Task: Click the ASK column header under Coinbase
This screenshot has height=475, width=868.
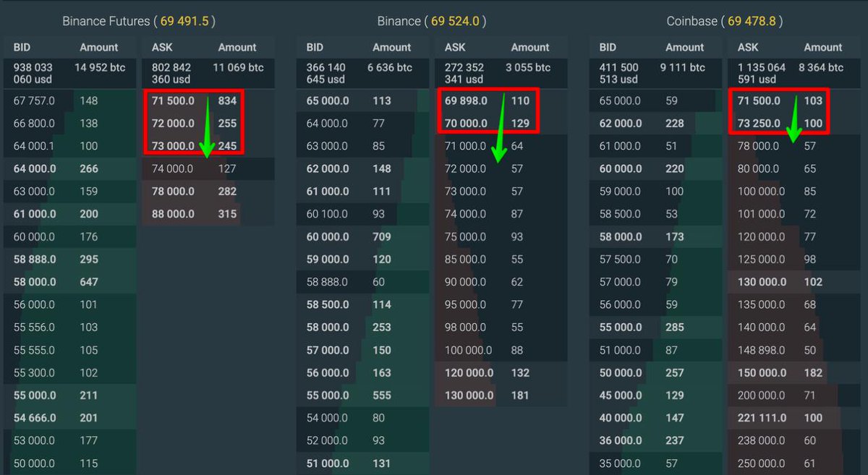Action: [x=748, y=47]
